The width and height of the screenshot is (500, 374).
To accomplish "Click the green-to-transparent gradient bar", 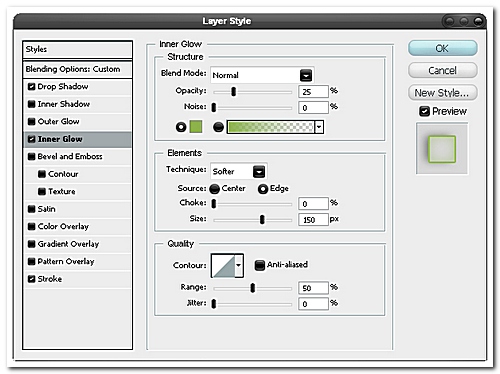I will tap(271, 127).
